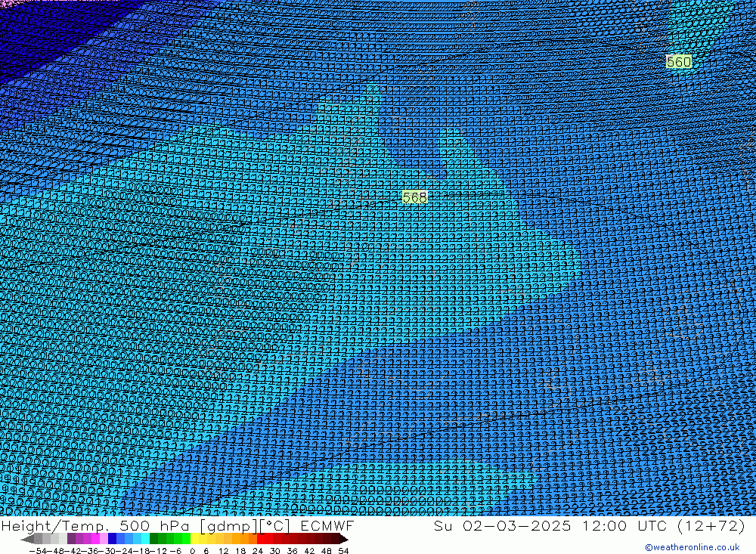Click the dark gray left arrow of scale

27,539
